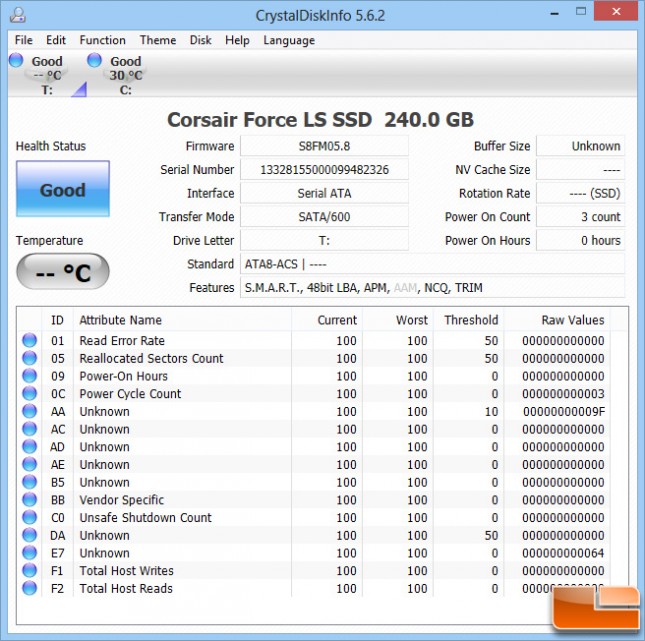Image resolution: width=645 pixels, height=641 pixels.
Task: Select the Read Error Rate attribute name
Action: [122, 341]
